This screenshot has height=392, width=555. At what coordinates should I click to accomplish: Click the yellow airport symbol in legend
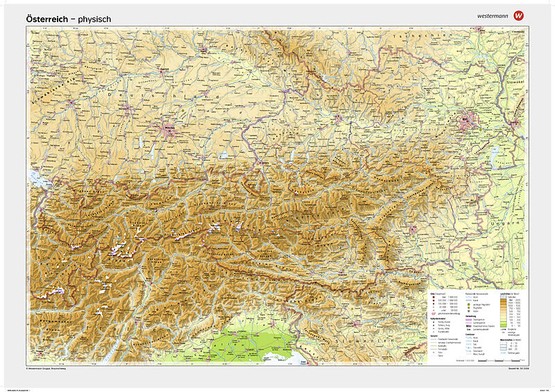coord(468,305)
